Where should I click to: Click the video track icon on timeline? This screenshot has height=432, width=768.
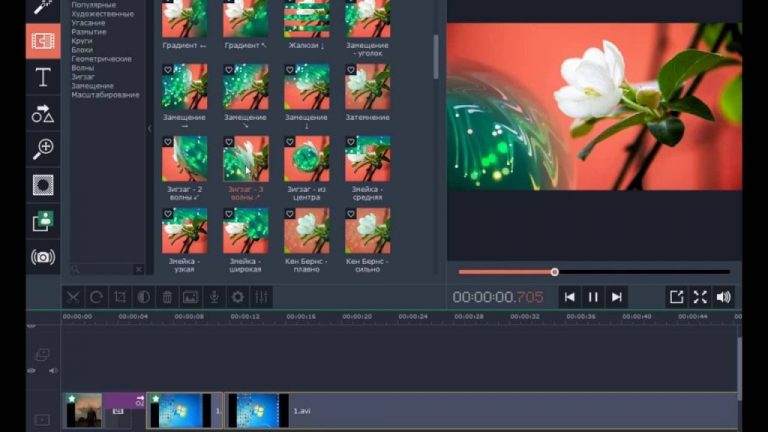42,419
